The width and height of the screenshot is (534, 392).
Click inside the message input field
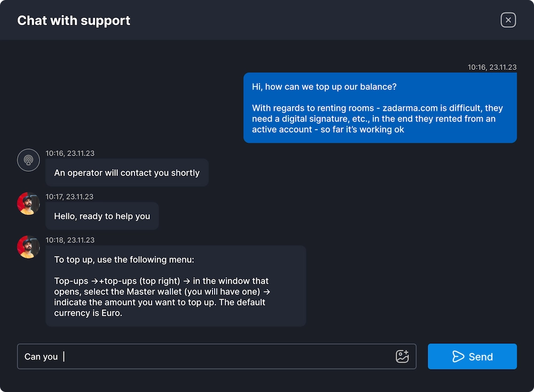click(214, 356)
